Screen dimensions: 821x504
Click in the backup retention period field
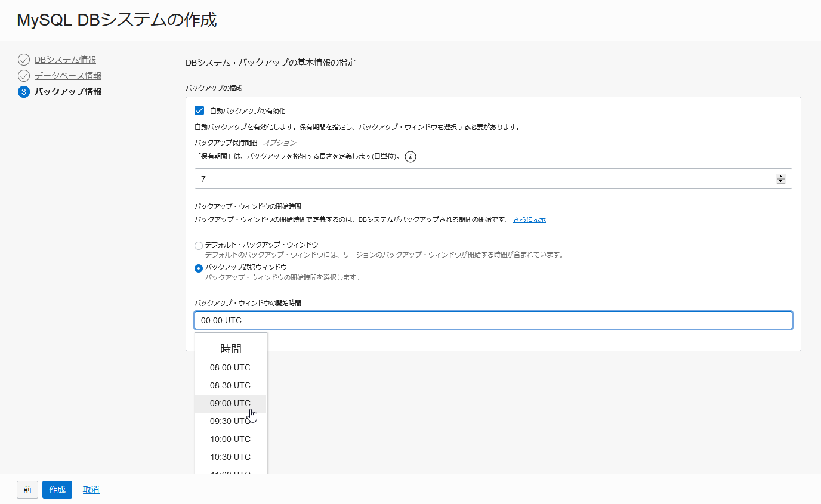pyautogui.click(x=484, y=179)
